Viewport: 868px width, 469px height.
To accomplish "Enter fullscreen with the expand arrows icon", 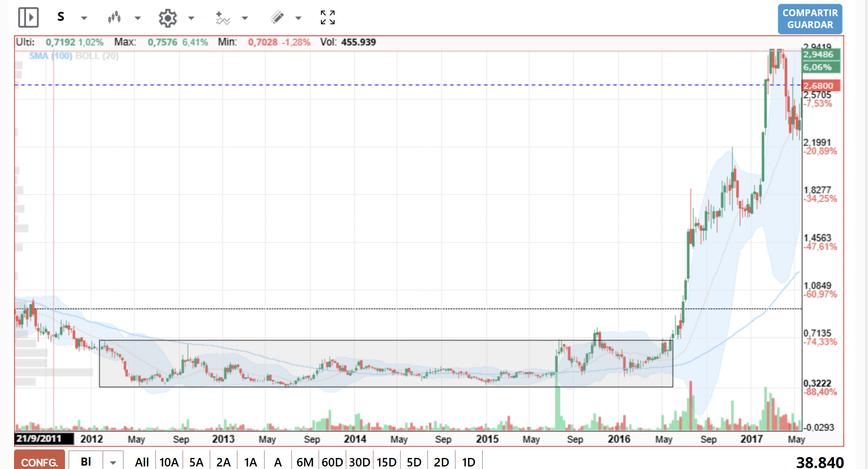I will pyautogui.click(x=328, y=17).
